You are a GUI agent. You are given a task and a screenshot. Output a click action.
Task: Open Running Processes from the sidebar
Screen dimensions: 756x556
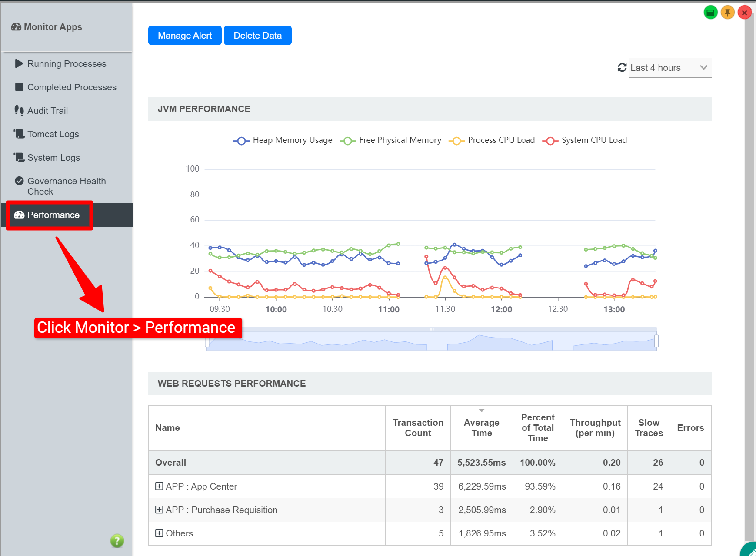tap(67, 64)
